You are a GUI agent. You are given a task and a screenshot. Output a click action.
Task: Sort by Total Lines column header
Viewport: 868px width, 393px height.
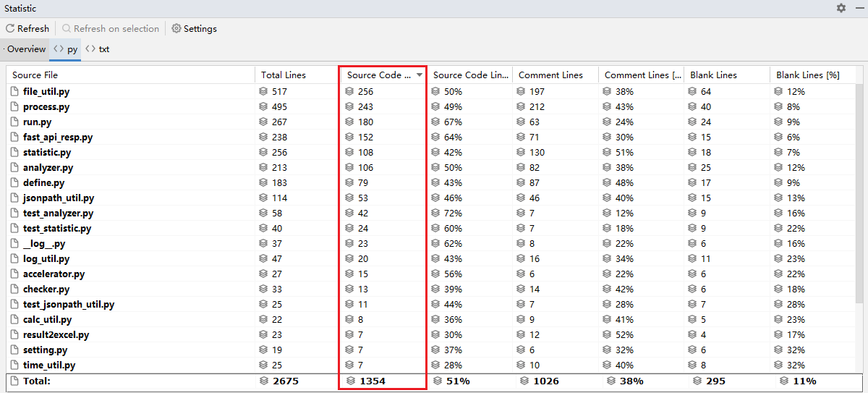pos(297,75)
